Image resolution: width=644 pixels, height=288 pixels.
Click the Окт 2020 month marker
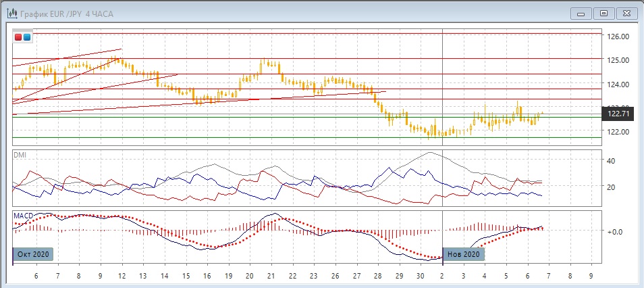(x=33, y=254)
